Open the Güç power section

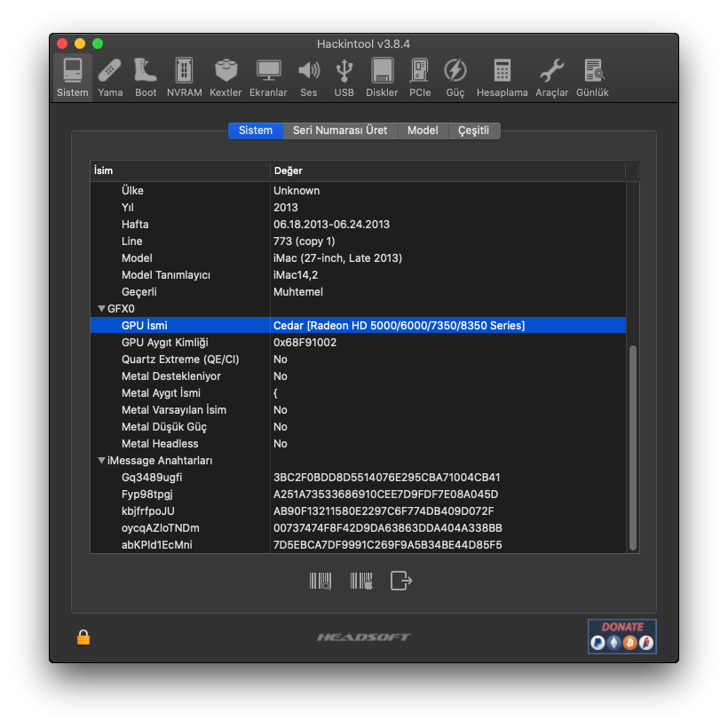[455, 76]
